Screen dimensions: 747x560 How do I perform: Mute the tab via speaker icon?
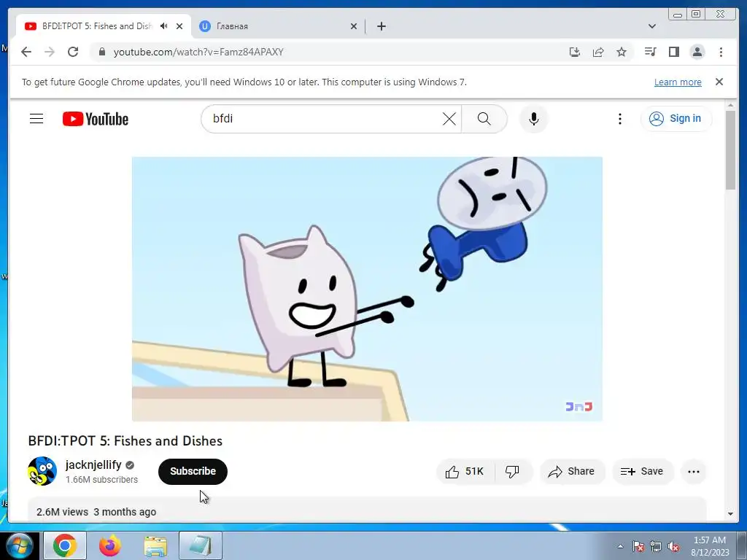[x=164, y=26]
